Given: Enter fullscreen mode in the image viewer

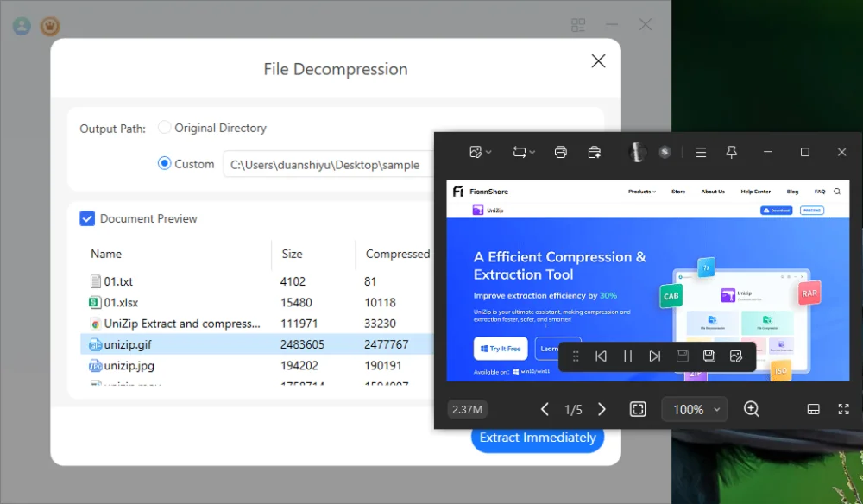Looking at the screenshot, I should (x=843, y=409).
